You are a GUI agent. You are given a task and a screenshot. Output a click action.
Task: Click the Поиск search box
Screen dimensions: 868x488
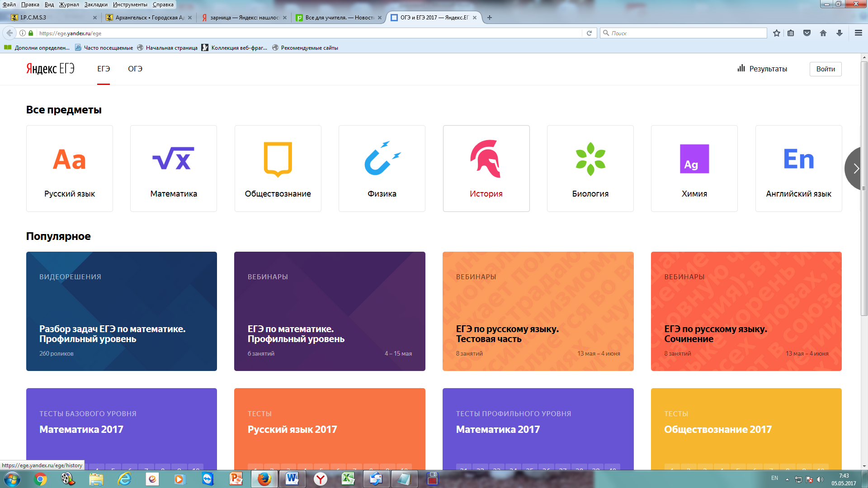pos(684,33)
